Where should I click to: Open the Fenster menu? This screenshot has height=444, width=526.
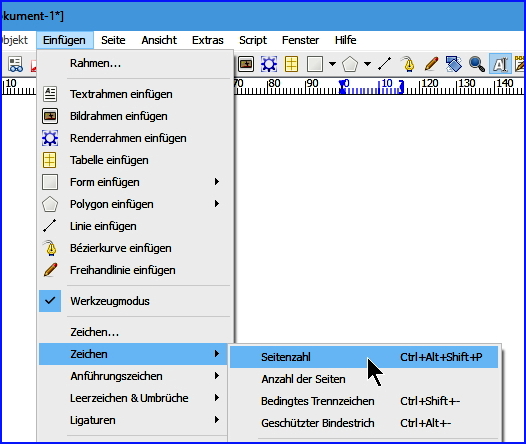[300, 40]
